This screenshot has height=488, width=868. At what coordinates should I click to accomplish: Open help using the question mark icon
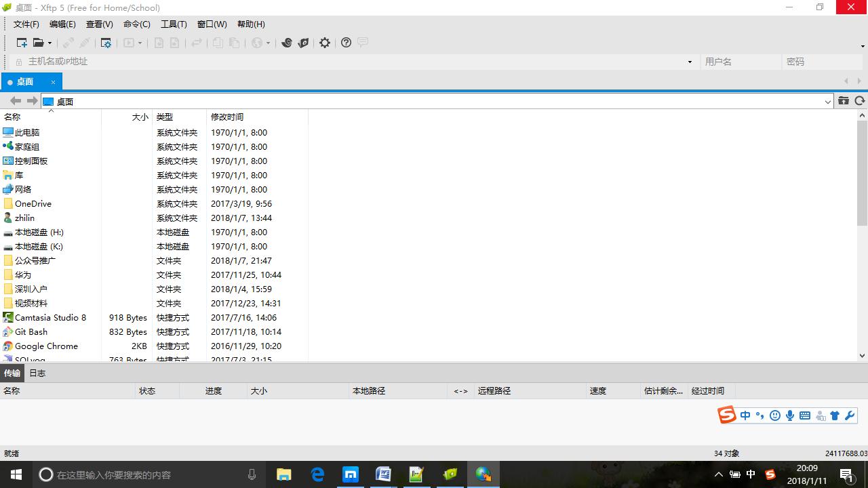point(346,42)
